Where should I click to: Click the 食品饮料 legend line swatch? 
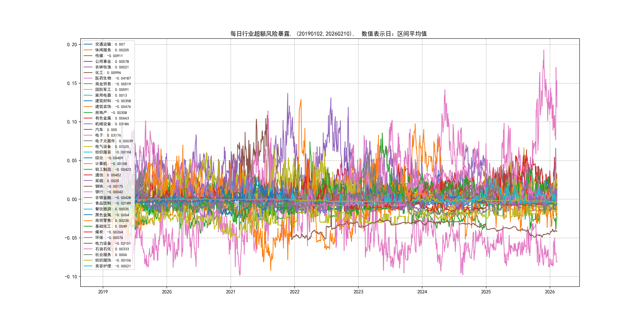coord(88,203)
